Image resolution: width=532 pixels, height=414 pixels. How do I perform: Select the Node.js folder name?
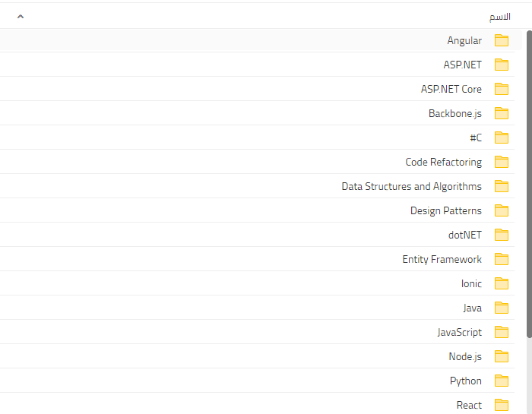click(465, 356)
